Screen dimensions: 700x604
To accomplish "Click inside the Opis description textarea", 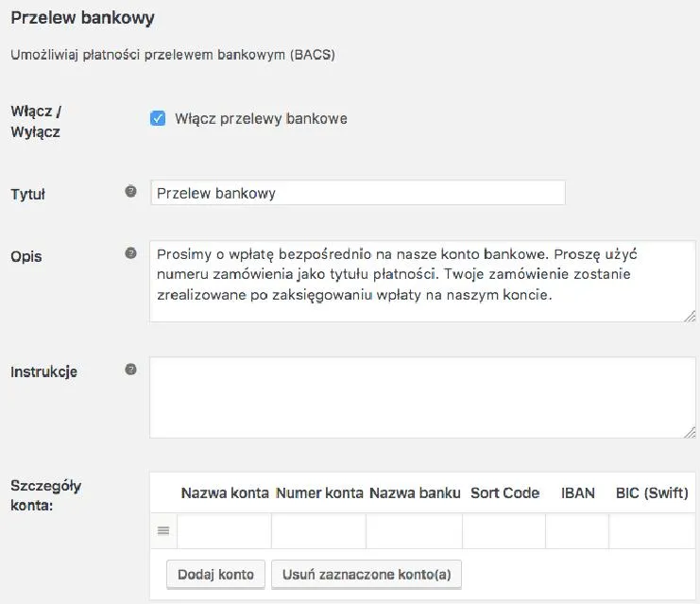I will point(422,282).
